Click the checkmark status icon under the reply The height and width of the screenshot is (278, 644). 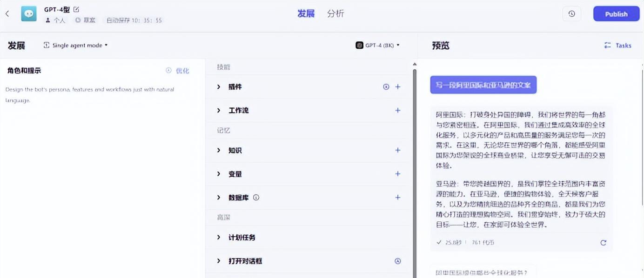click(439, 242)
